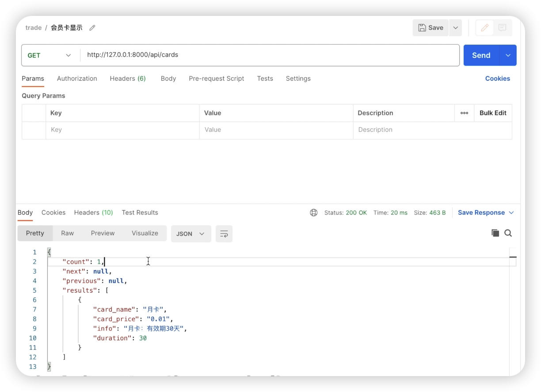Switch to the Raw view

(x=68, y=233)
